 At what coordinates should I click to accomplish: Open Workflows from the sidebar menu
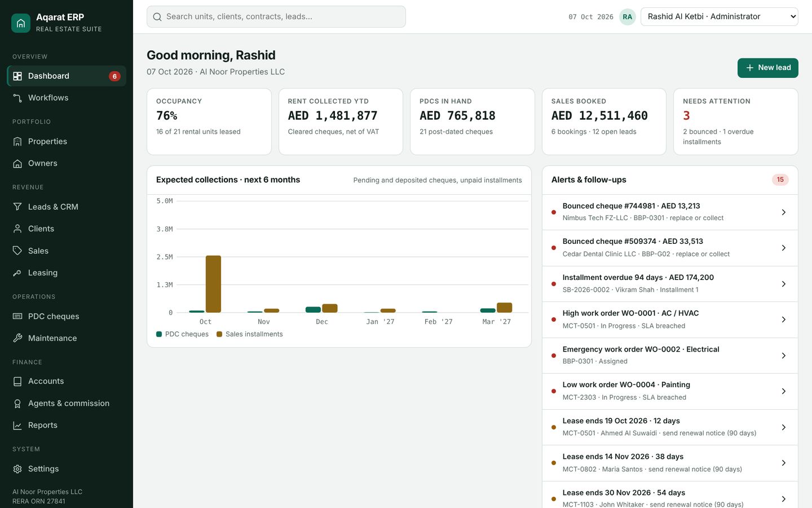point(67,98)
